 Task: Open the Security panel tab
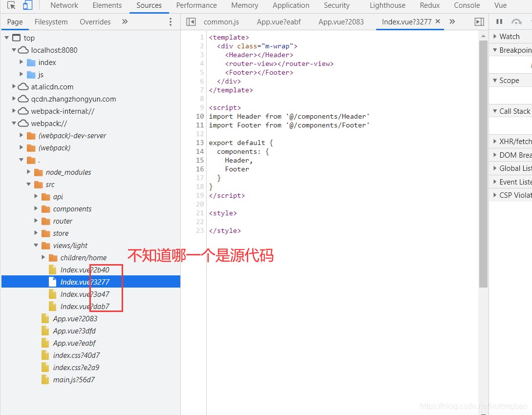click(336, 5)
